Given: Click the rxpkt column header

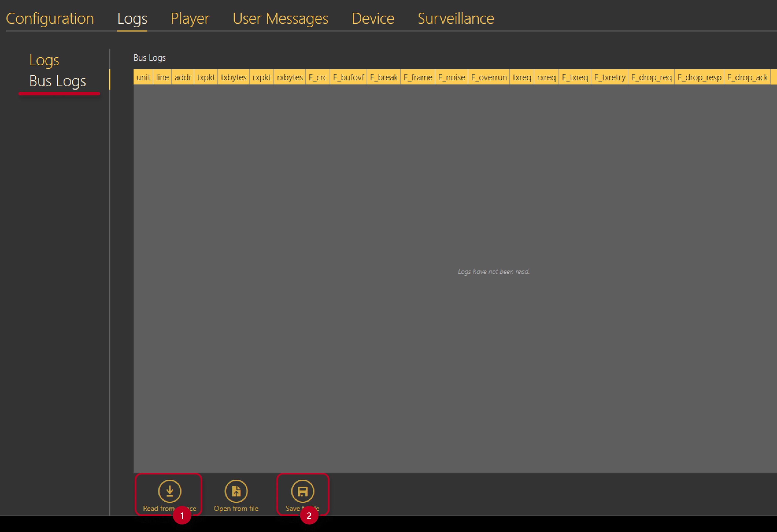Looking at the screenshot, I should [x=261, y=77].
